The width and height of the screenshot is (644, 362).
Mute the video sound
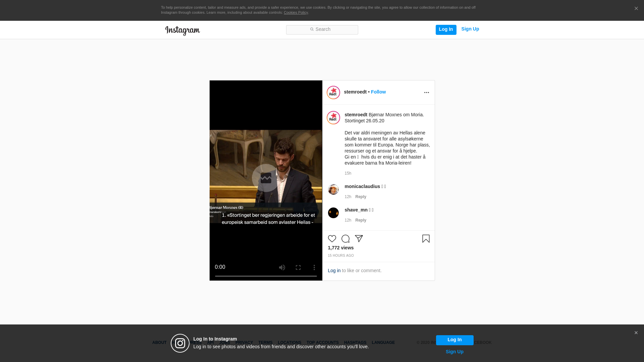tap(282, 267)
